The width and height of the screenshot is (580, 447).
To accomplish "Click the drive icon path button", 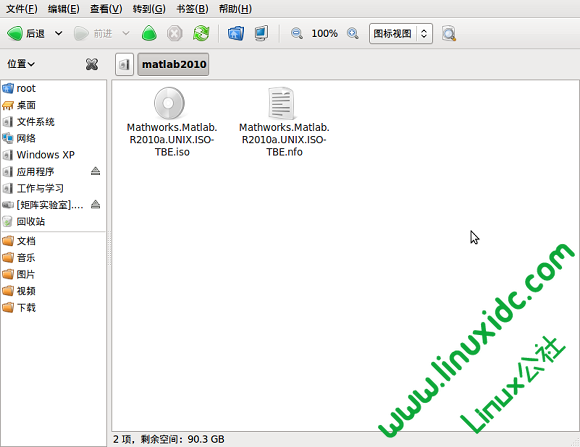I will (x=124, y=64).
